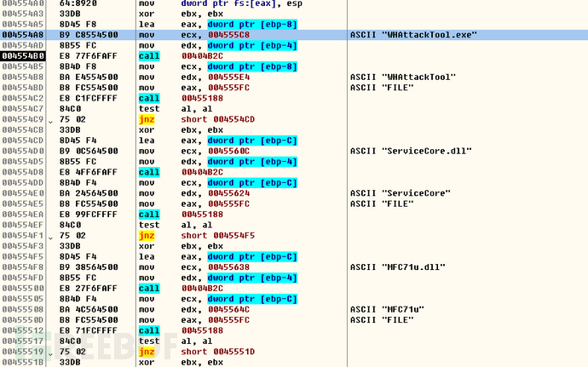Screen dimensions: 588x367
Task: Click the comment ASCII "MFC71u" without extension
Action: pos(388,309)
